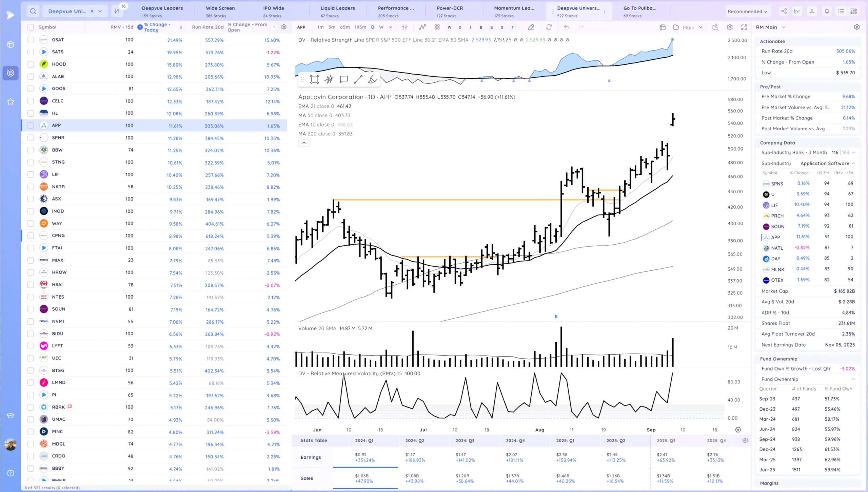The height and width of the screenshot is (492, 868).
Task: Select the trend line drawing tool
Action: [x=358, y=79]
